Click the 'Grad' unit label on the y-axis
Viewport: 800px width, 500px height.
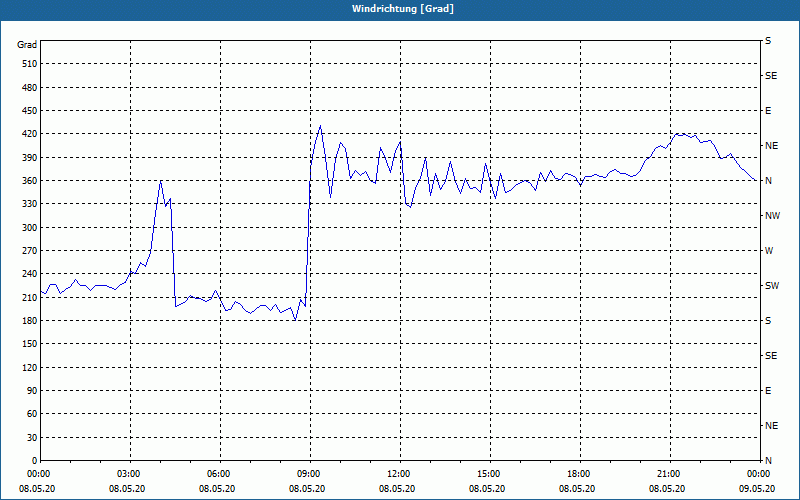27,45
